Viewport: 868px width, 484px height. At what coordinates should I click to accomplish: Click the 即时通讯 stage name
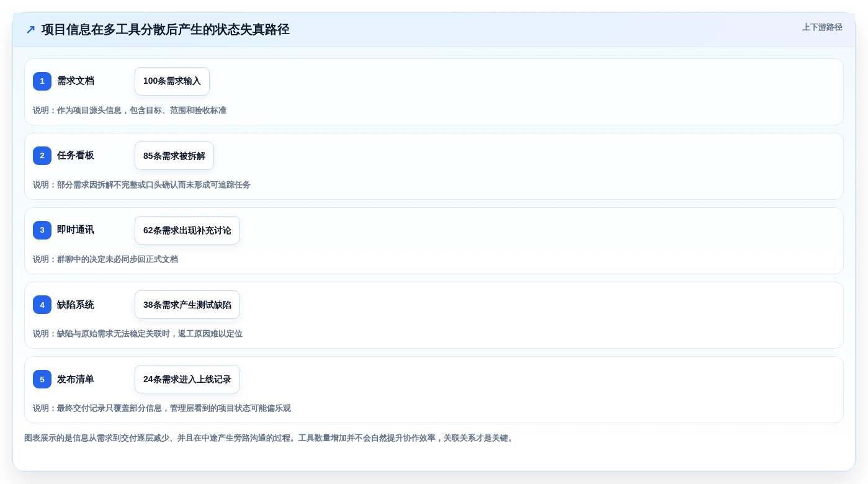[x=76, y=230]
